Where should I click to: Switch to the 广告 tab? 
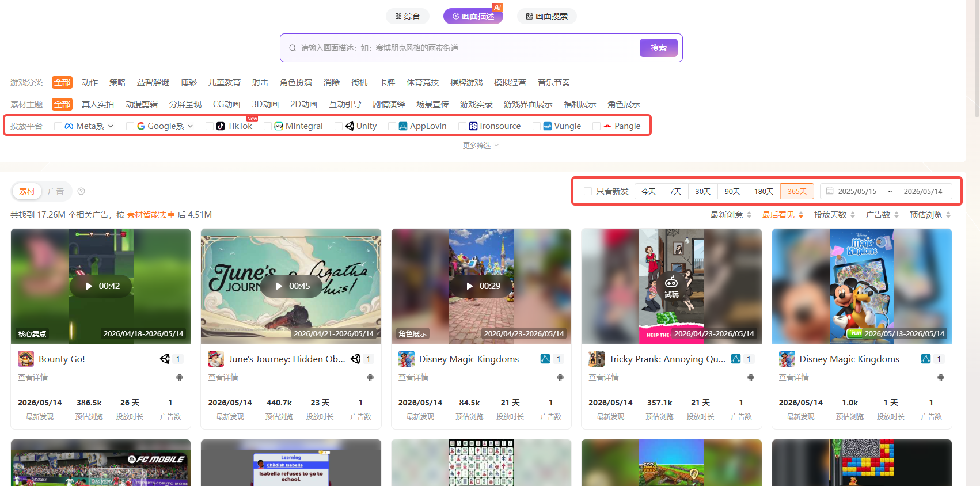click(56, 191)
